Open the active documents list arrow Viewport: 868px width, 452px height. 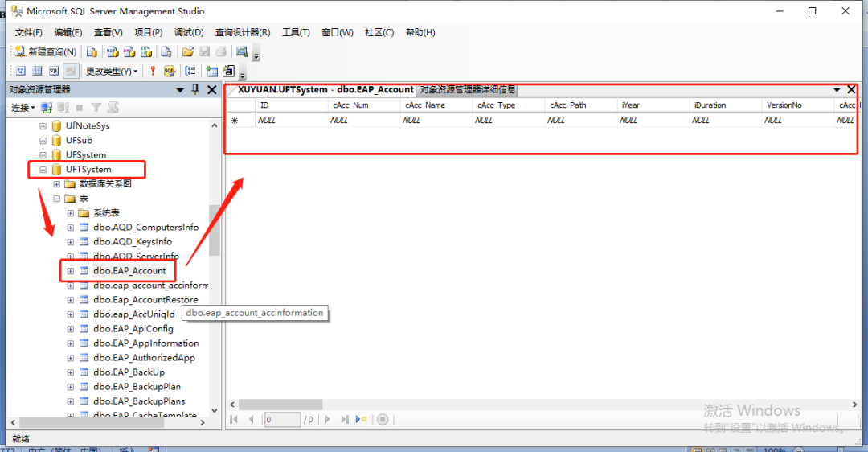tap(837, 90)
